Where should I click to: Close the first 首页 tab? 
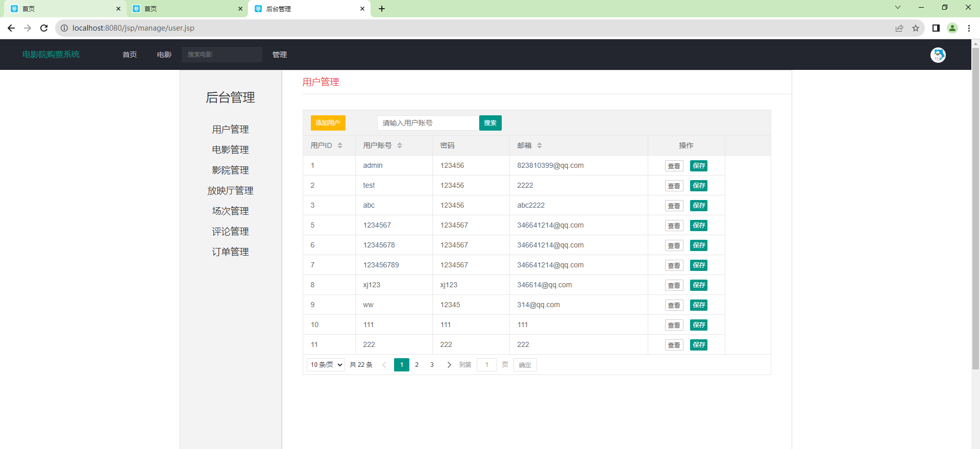118,9
